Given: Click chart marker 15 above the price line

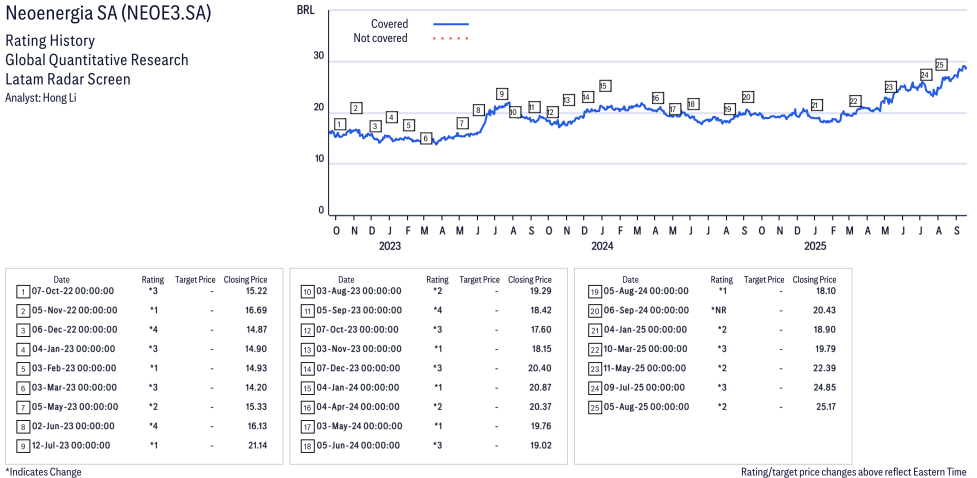Looking at the screenshot, I should click(604, 86).
